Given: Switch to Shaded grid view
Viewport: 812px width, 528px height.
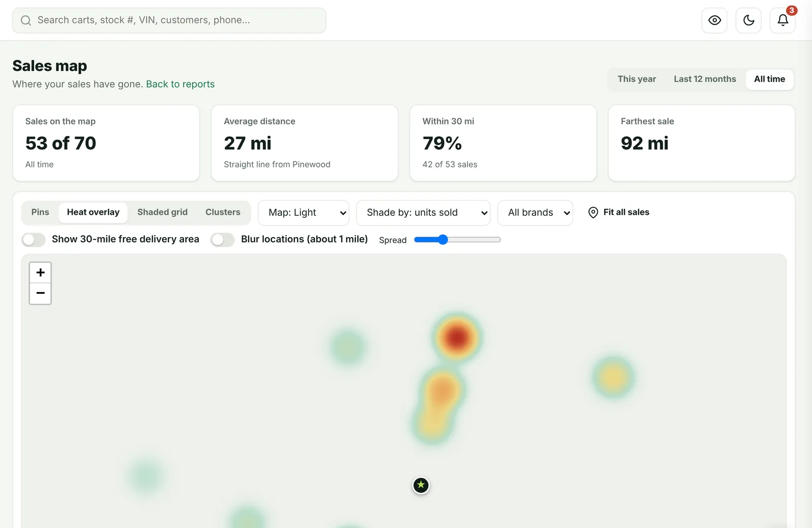Looking at the screenshot, I should (x=162, y=212).
